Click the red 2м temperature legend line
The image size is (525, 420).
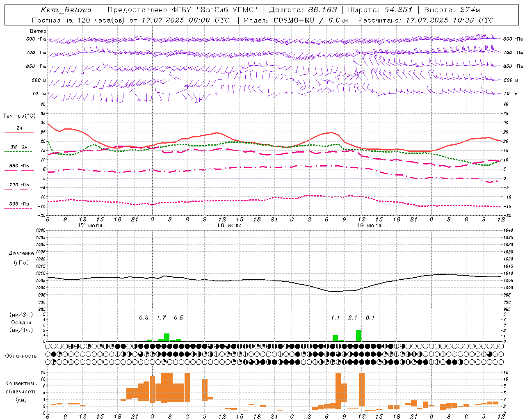(19, 133)
